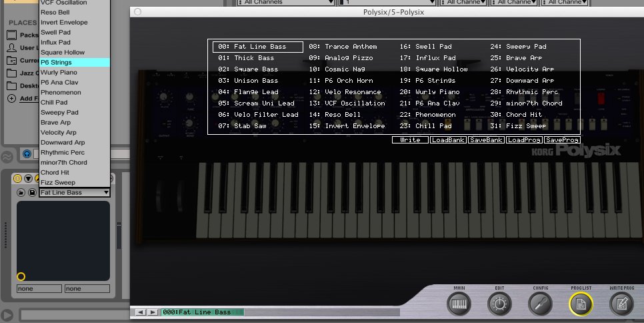This screenshot has height=323, width=644.
Task: Toggle the headphone preview button
Action: coord(27,154)
